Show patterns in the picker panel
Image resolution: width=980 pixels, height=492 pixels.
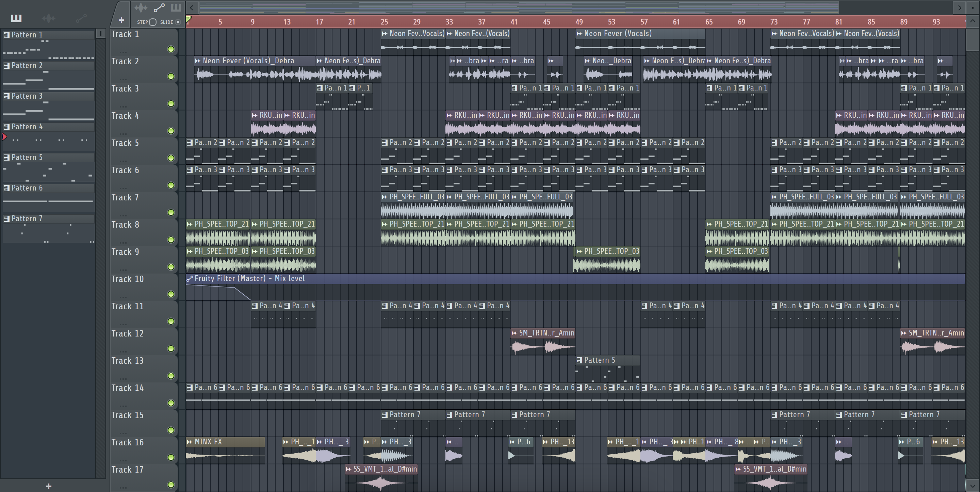(16, 18)
